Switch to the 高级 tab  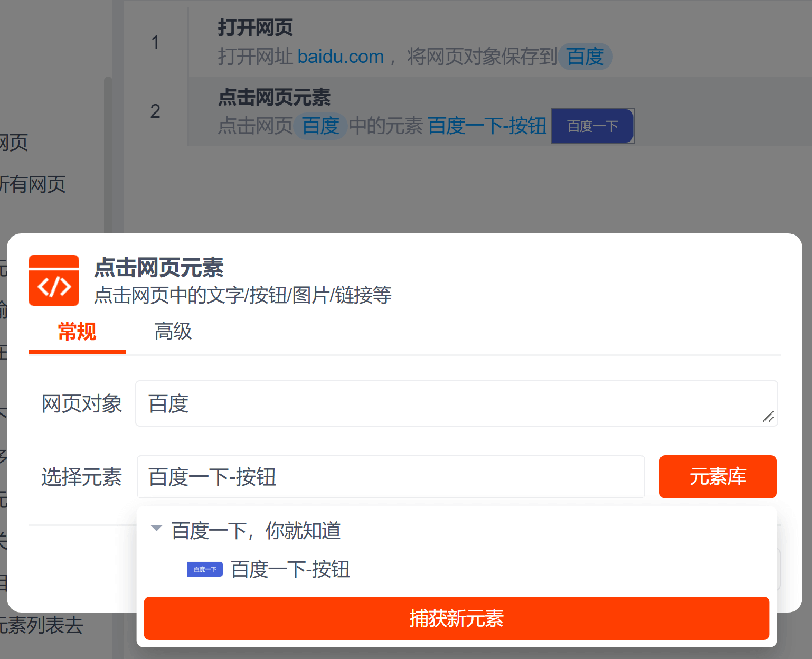click(173, 332)
